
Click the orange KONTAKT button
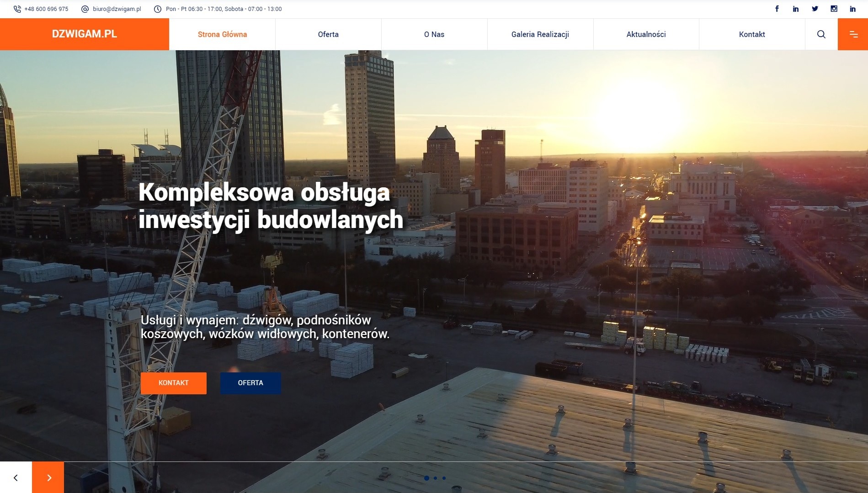coord(173,383)
